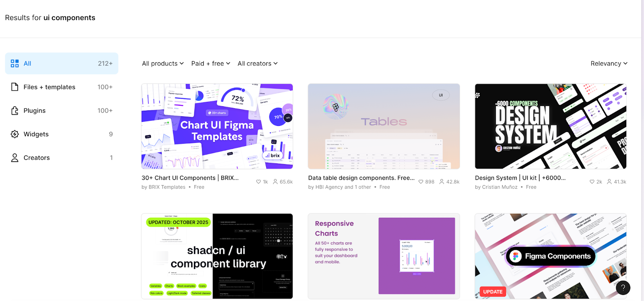This screenshot has height=301, width=644.
Task: Click users icon beside 42.8k
Action: coord(442,182)
